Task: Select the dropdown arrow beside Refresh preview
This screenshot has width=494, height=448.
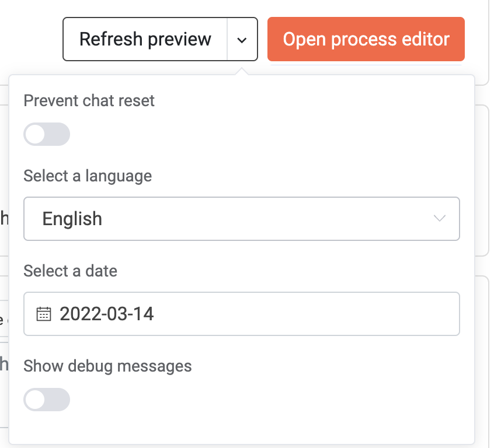Action: click(243, 39)
